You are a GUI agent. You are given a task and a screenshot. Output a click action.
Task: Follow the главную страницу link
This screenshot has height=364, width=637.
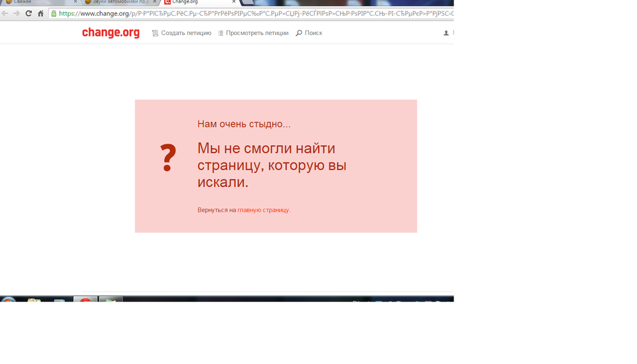[263, 210]
